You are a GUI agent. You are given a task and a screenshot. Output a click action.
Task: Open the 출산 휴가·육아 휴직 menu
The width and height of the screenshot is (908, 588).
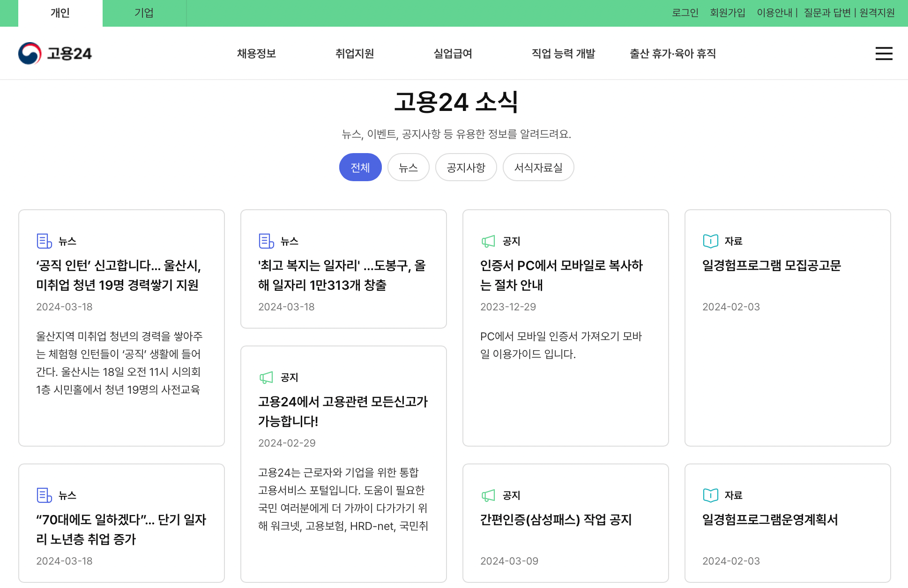[x=672, y=53]
